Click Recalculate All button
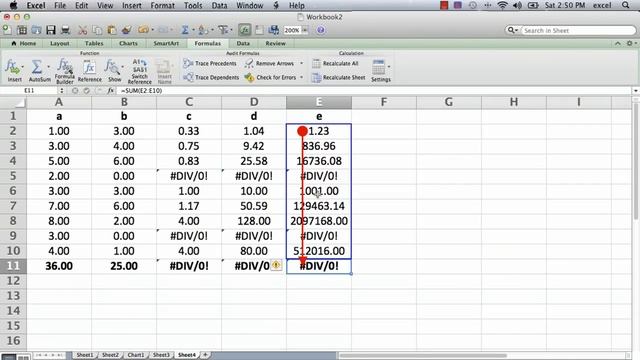 pyautogui.click(x=335, y=63)
